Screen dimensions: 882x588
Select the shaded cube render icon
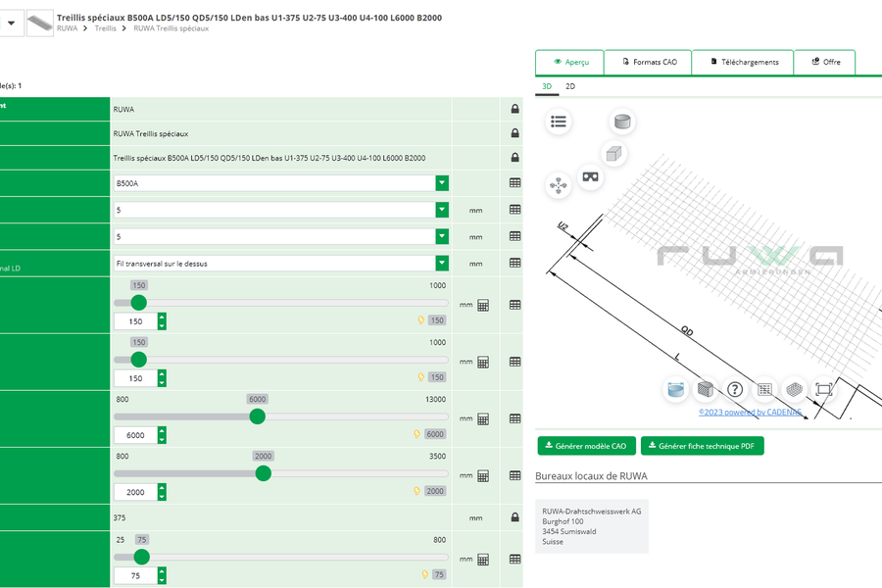point(705,389)
